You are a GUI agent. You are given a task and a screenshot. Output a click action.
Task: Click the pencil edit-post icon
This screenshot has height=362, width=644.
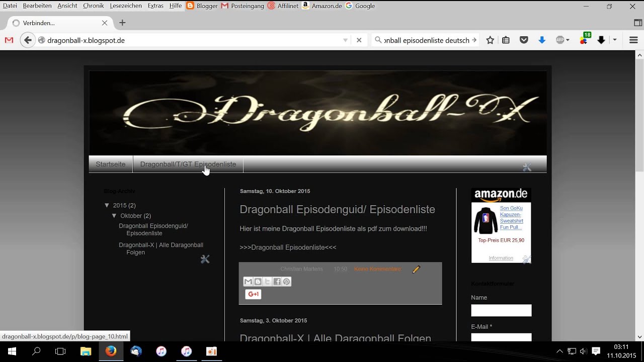416,269
